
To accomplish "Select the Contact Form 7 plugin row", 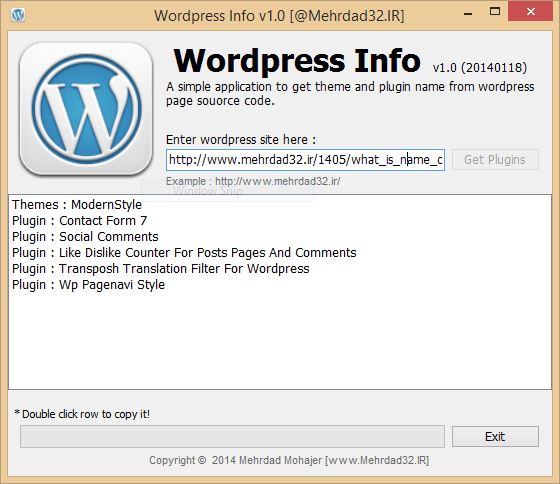I will point(280,221).
